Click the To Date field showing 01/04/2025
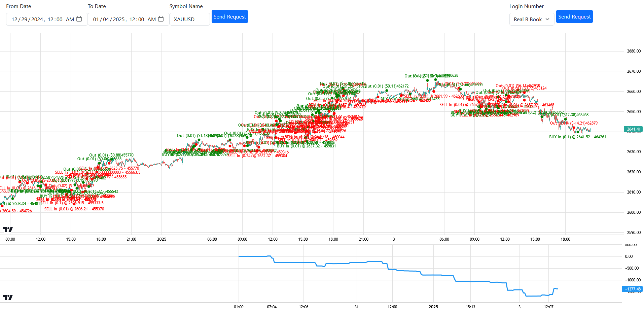 click(x=129, y=19)
